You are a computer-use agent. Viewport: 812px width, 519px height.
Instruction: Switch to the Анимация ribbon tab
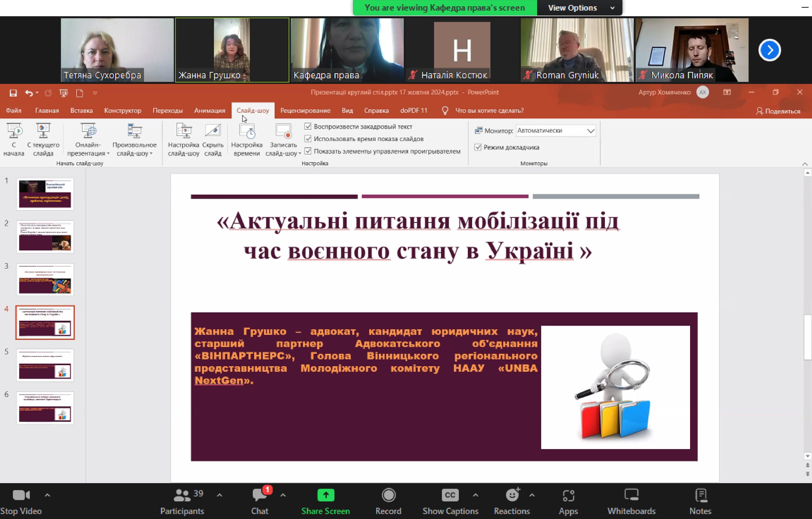pyautogui.click(x=209, y=111)
